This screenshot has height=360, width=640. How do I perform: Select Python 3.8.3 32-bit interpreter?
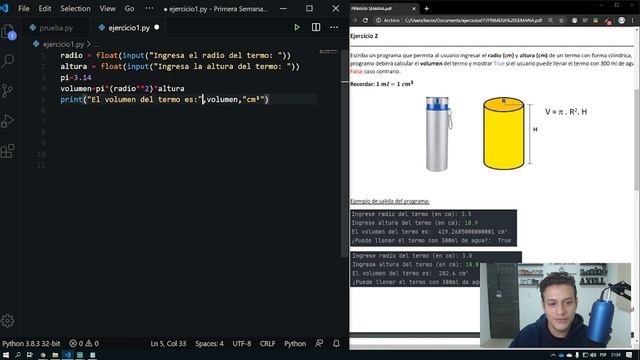click(31, 344)
